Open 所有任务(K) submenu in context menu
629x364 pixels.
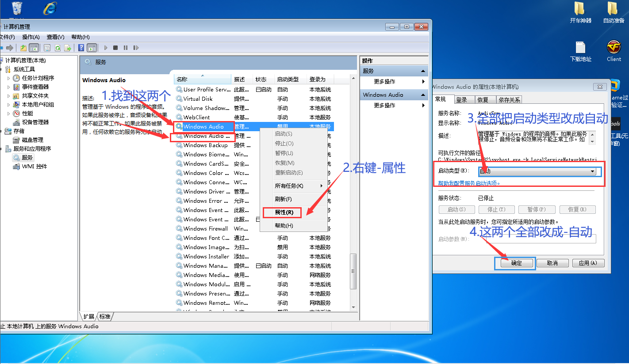coord(293,186)
